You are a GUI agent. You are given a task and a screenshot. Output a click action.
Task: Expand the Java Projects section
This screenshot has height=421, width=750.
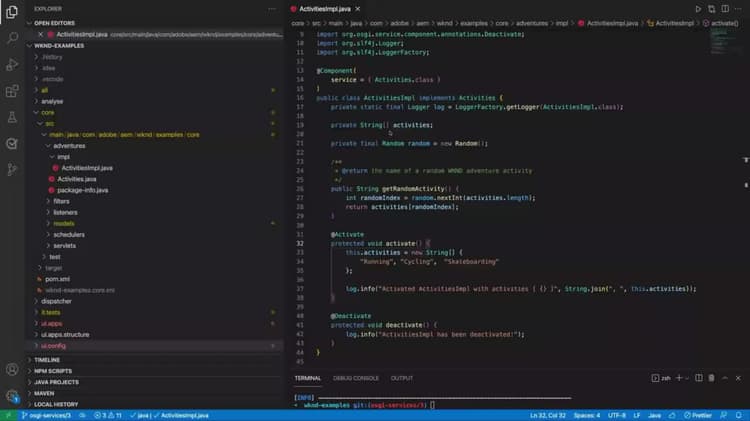(x=56, y=382)
